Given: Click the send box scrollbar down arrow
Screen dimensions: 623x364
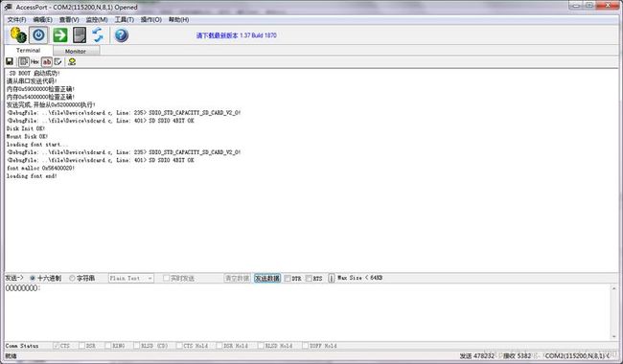Looking at the screenshot, I should (613, 336).
